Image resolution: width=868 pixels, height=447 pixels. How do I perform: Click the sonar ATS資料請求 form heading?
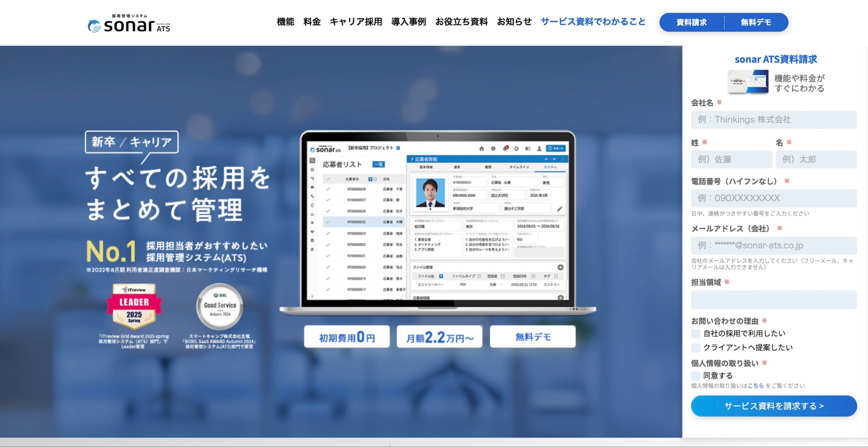pyautogui.click(x=776, y=59)
